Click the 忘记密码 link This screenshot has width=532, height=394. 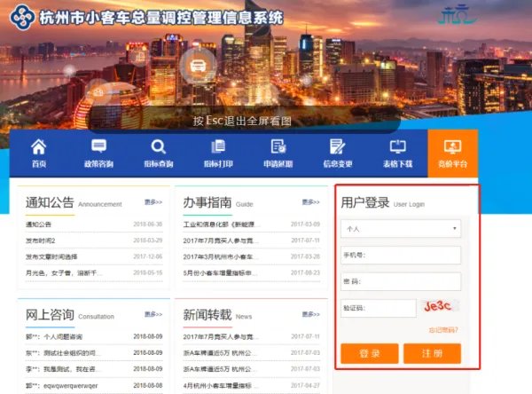(443, 330)
